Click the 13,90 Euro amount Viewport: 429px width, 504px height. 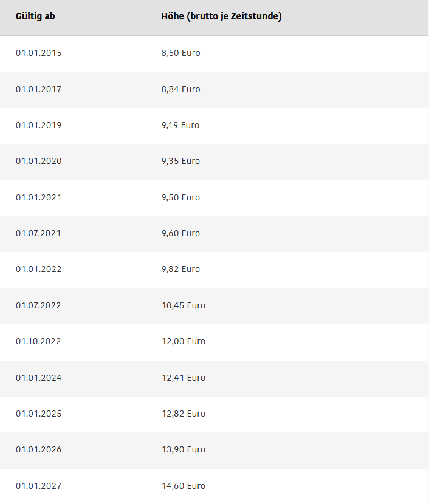tap(184, 449)
